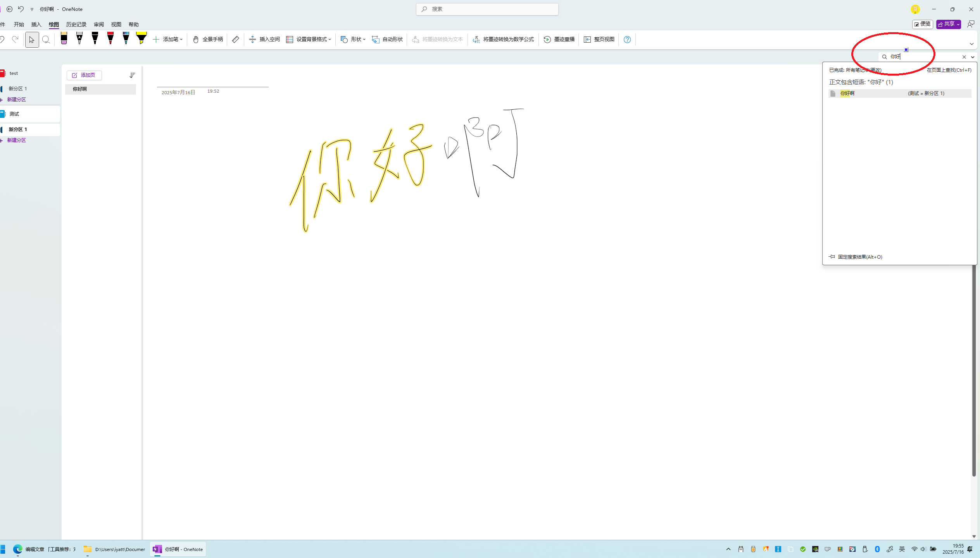Image resolution: width=980 pixels, height=558 pixels.
Task: Click the 添加页 add page button
Action: [x=84, y=75]
